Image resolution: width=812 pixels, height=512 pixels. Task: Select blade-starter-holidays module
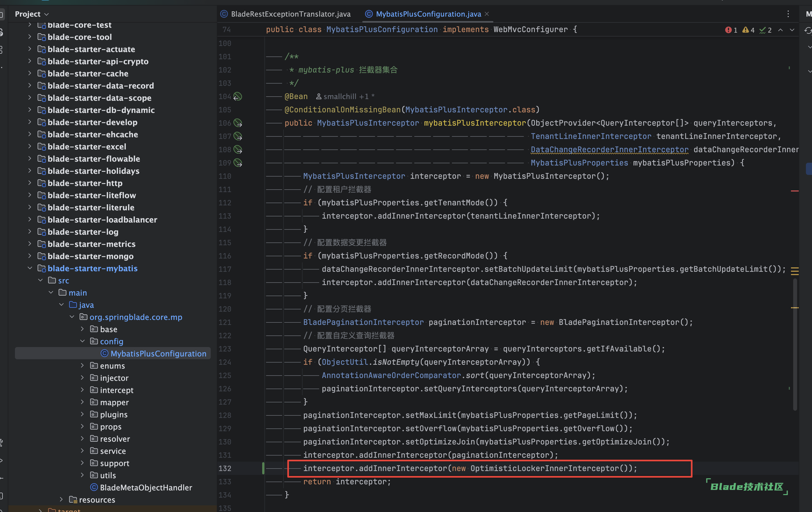click(x=93, y=171)
